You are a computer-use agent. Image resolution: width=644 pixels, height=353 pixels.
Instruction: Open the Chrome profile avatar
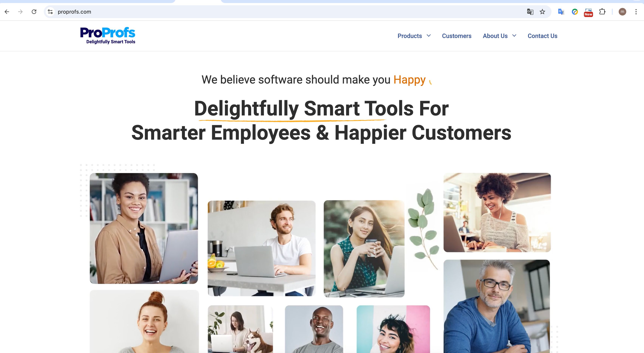(622, 12)
